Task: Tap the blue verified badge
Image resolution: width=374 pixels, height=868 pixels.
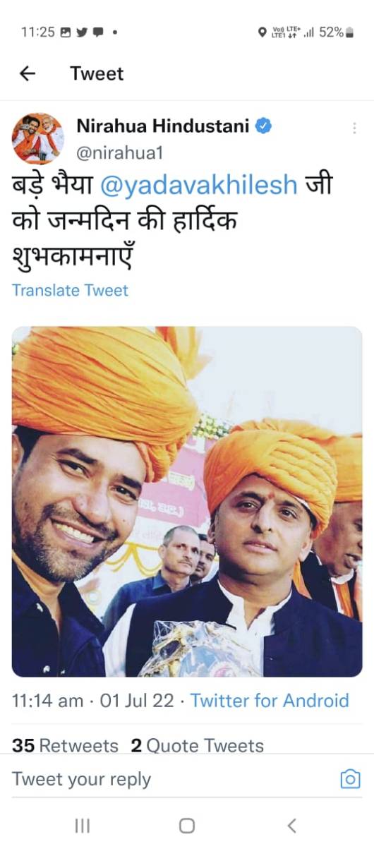Action: [264, 126]
